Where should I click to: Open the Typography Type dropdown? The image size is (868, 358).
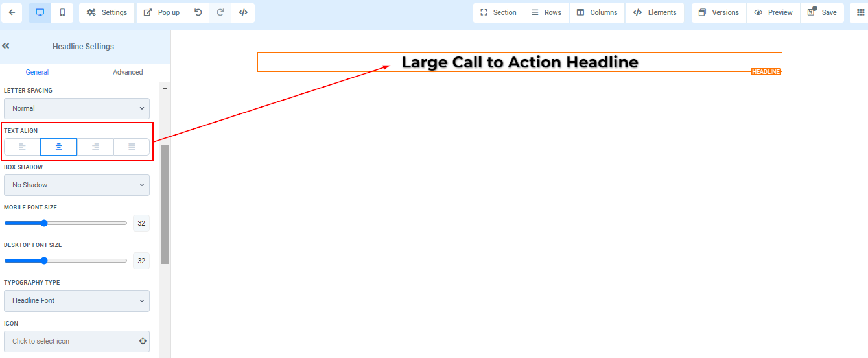76,300
